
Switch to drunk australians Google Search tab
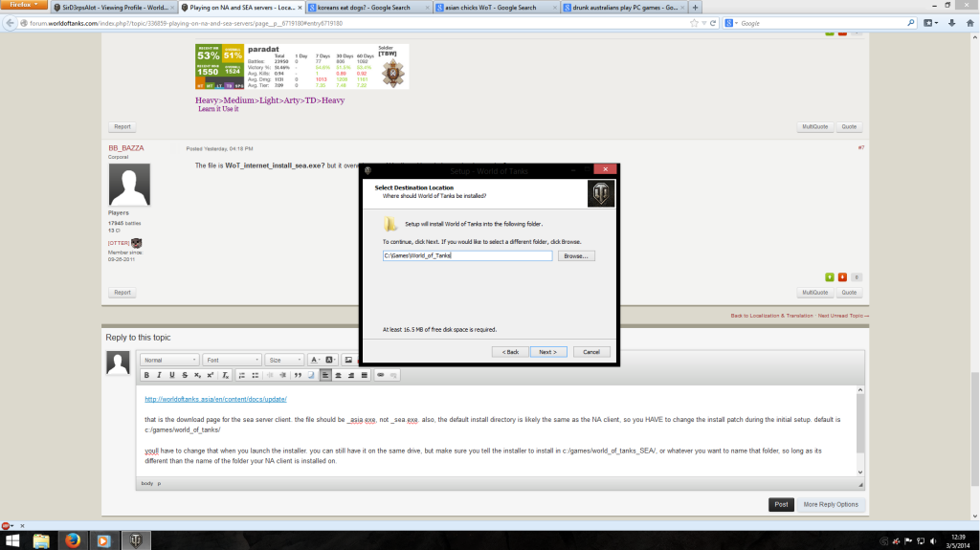624,8
